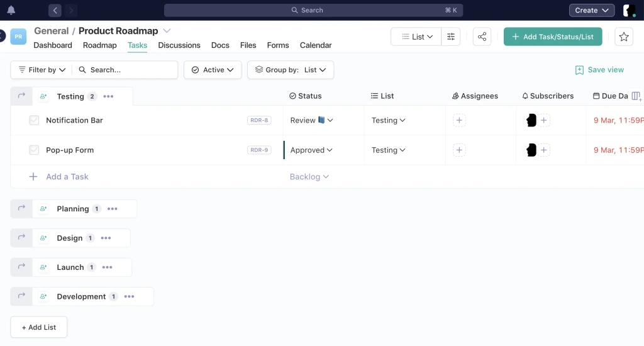This screenshot has height=346, width=644.
Task: Open the notifications bell
Action: tap(11, 10)
